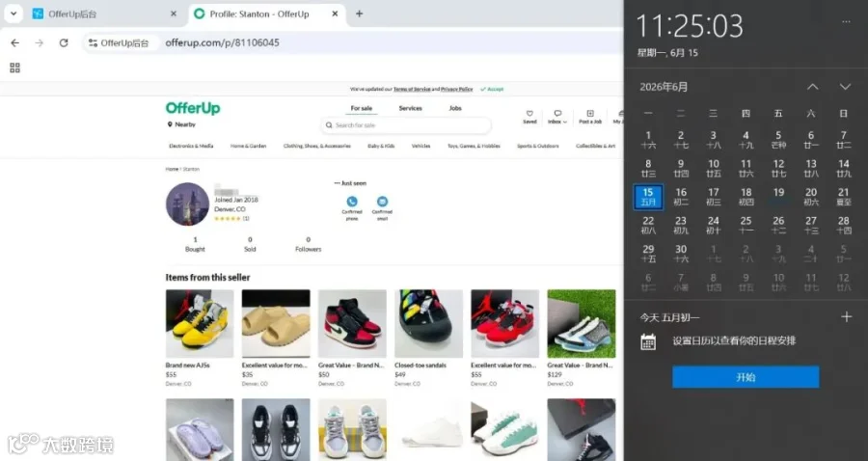This screenshot has height=461, width=868.
Task: Click the 开始 button in calendar panel
Action: click(x=746, y=377)
